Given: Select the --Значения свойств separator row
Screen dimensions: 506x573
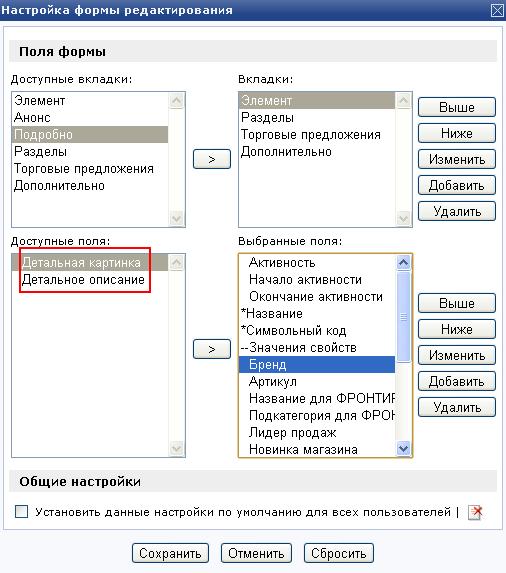Looking at the screenshot, I should tap(317, 348).
